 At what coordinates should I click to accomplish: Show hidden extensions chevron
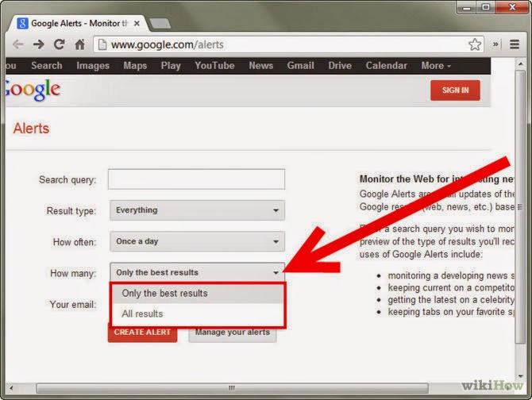pos(495,44)
